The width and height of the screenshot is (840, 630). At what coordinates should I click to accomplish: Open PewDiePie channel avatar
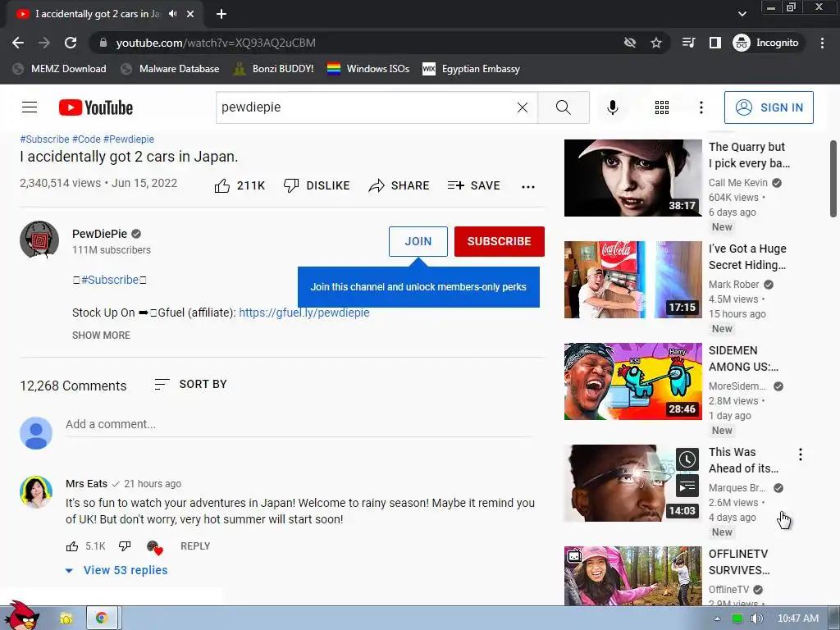coord(39,240)
